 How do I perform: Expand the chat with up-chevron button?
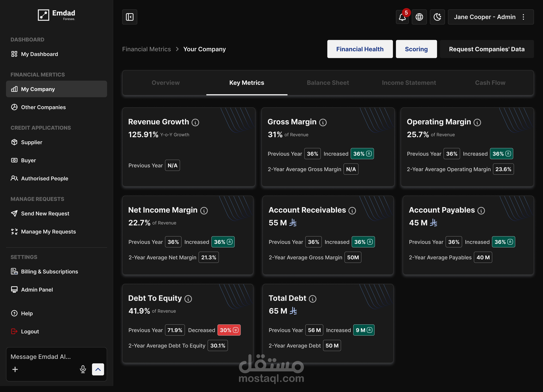click(x=98, y=369)
